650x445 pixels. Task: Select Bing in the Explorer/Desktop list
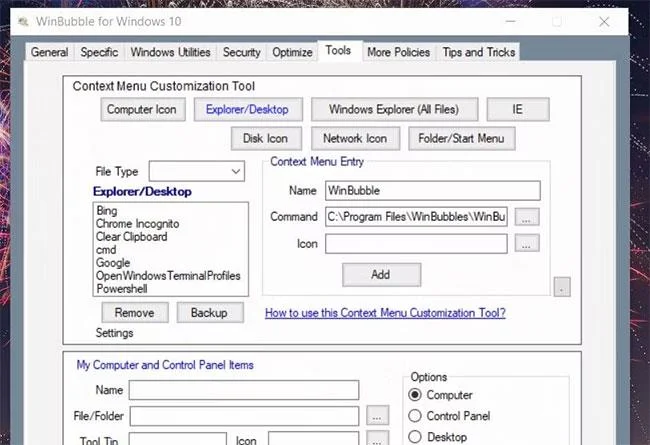(x=107, y=211)
